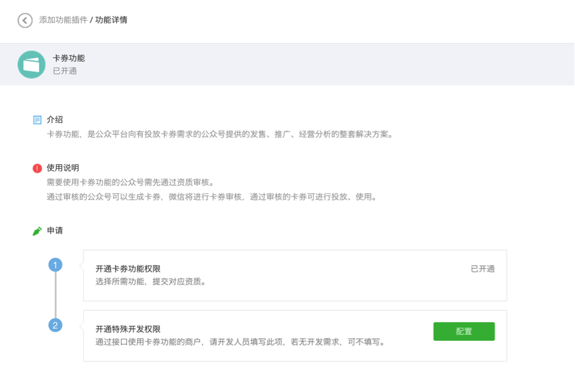Click the line 需要使用卡券功能的公众号需先通过资质审核
The width and height of the screenshot is (575, 392).
[x=130, y=183]
